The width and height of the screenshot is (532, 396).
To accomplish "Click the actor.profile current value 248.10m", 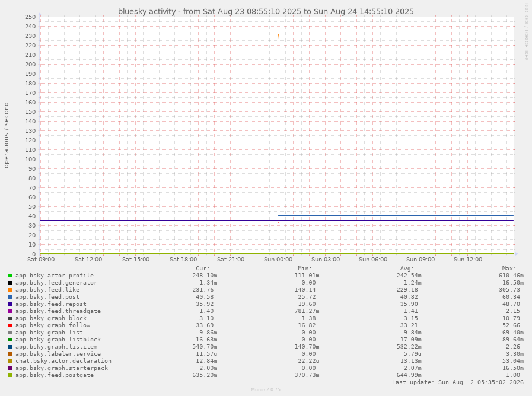I will tap(205, 276).
